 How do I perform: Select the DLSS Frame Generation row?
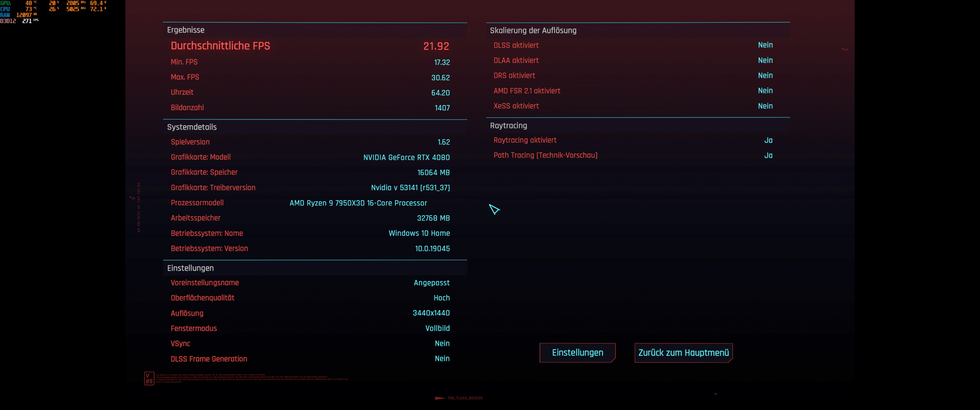pos(209,359)
